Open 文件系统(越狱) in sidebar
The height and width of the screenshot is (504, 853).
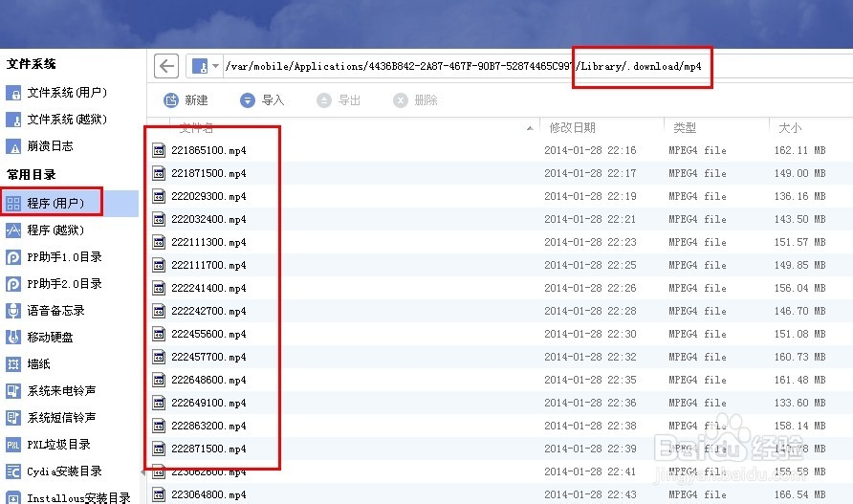(x=56, y=120)
